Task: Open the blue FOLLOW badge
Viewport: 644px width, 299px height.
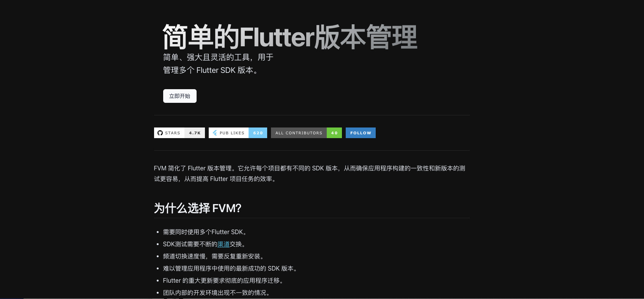Action: point(361,133)
